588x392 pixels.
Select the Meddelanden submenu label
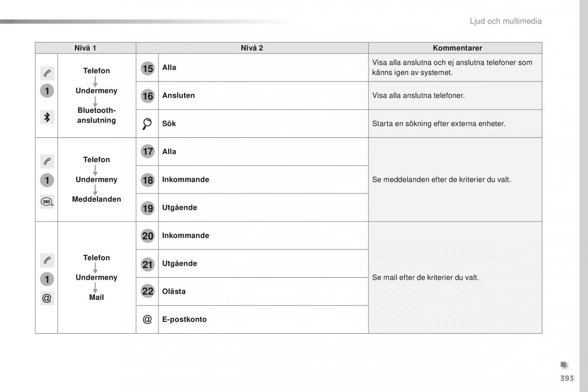97,199
